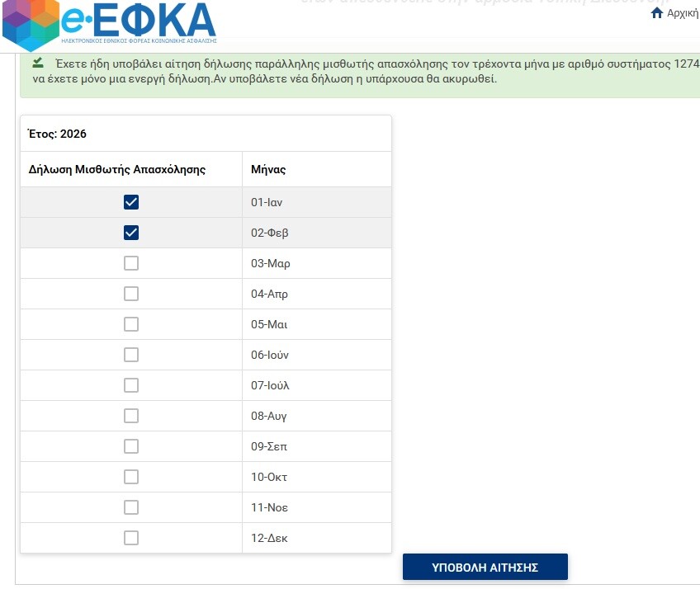Click the Δήλωση Μισθωτής Απασχόλησης column header

coord(117,169)
